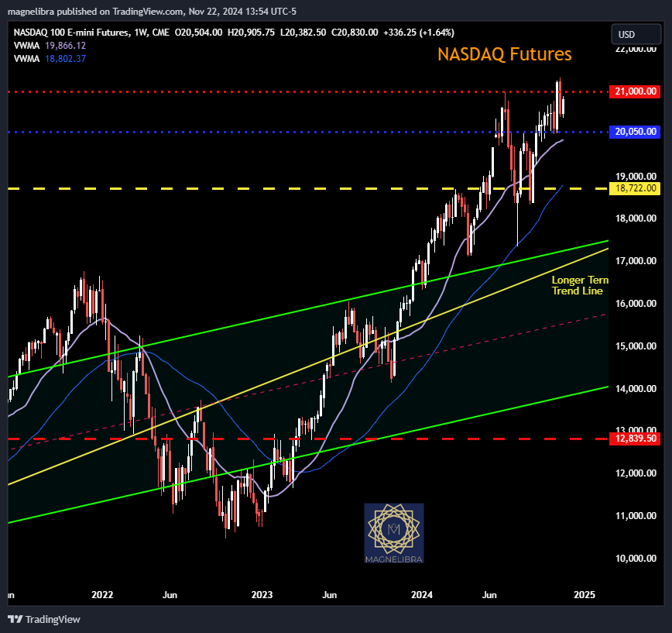
Task: Click the 17,000.00 price axis label
Action: [636, 261]
